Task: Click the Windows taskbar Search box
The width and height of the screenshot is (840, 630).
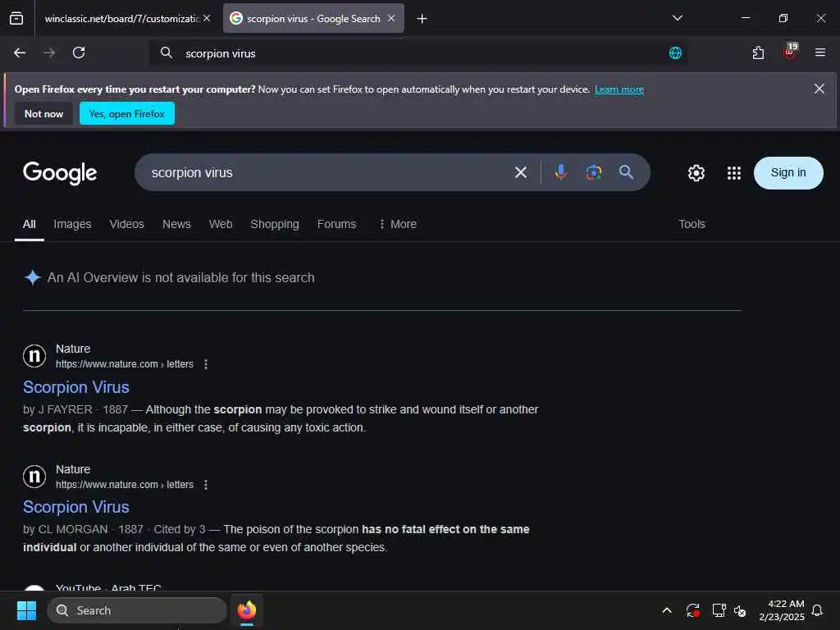Action: coord(137,610)
